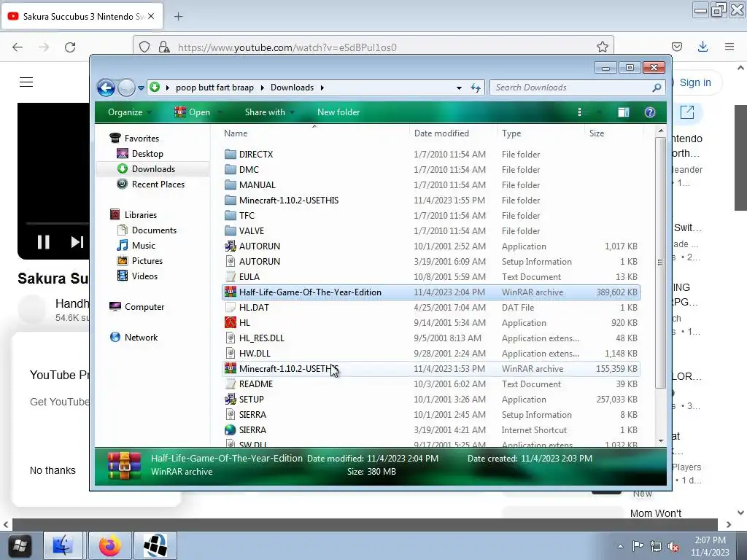Open Documents library

[154, 230]
